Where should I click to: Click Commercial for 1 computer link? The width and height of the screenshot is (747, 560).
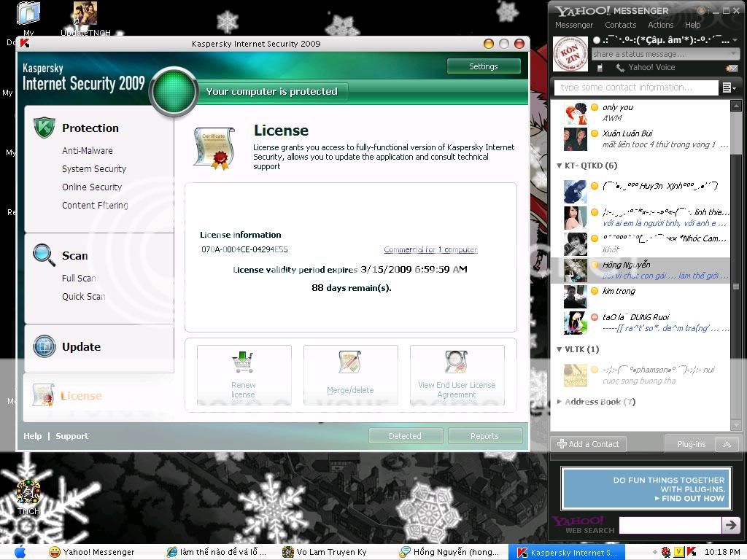coord(430,249)
